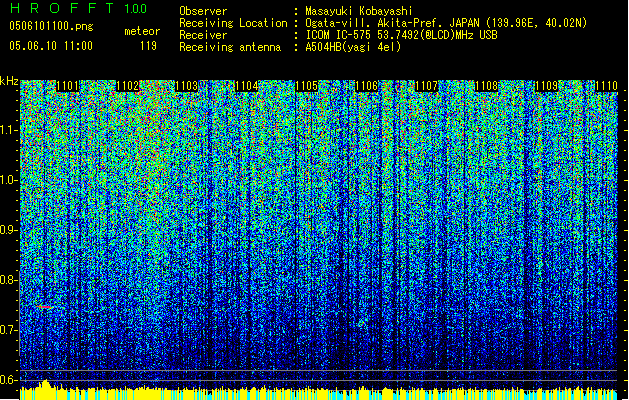
Task: Click the 1103 time marker
Action: click(187, 86)
